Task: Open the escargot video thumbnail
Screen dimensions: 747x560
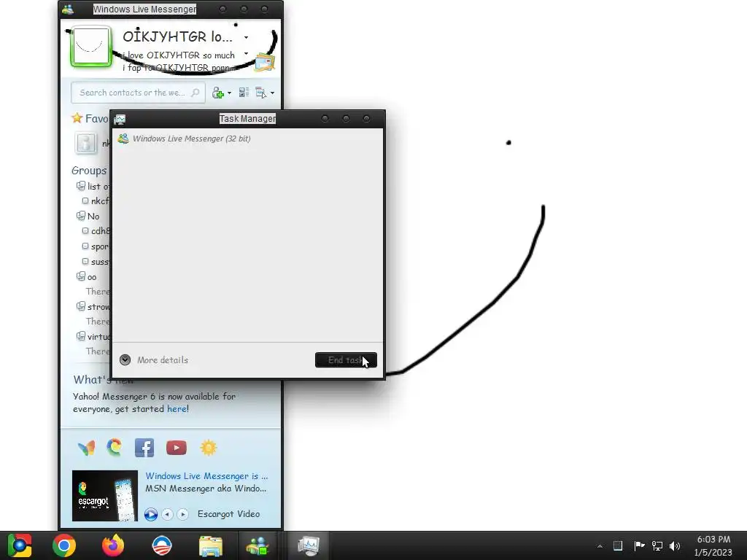Action: tap(105, 496)
